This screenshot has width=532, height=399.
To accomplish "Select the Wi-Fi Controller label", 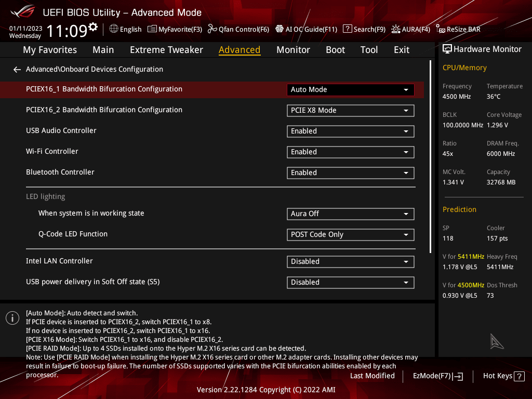I will click(x=52, y=151).
